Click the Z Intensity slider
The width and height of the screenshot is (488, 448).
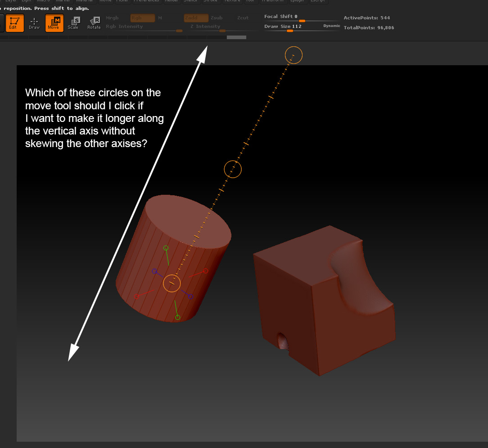(x=224, y=27)
